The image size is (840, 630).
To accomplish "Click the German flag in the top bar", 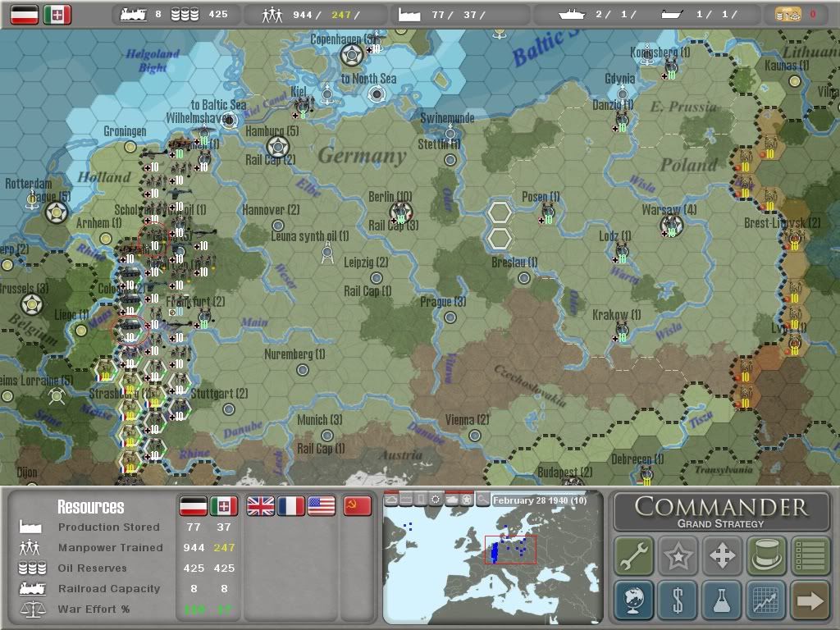I will coord(25,15).
